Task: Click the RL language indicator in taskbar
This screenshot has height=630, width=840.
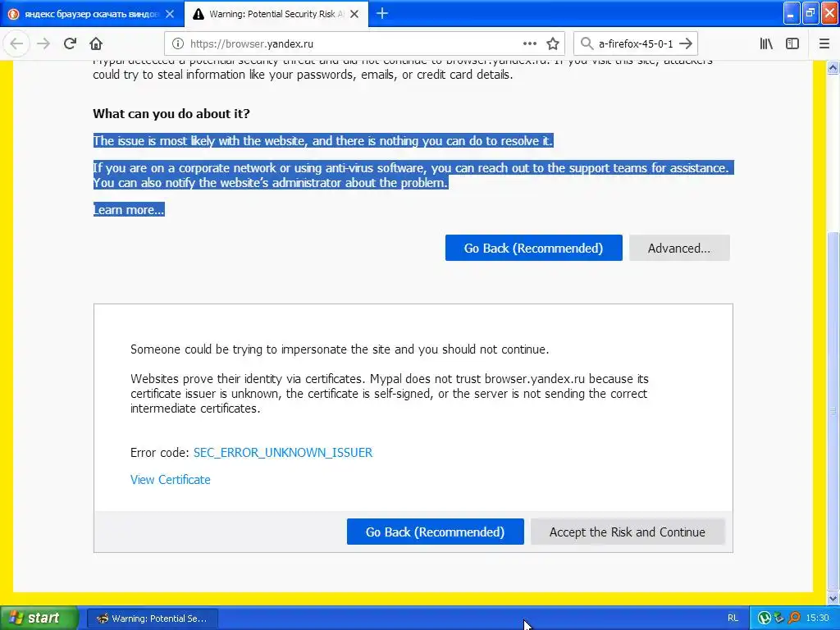Action: point(733,619)
